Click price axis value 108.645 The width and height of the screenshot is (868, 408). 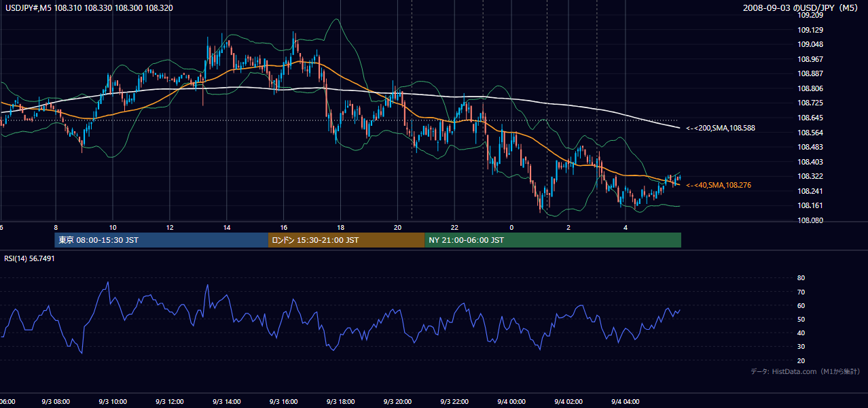810,118
